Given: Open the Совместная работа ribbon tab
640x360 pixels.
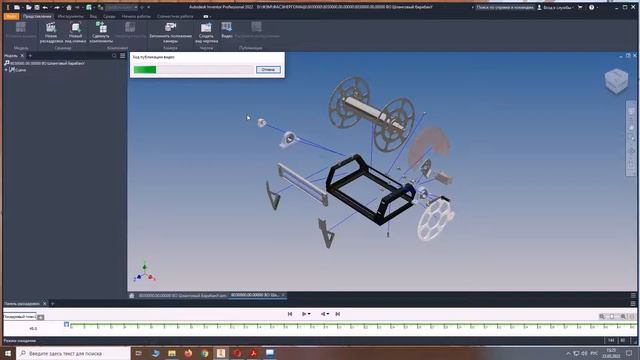Looking at the screenshot, I should [x=175, y=16].
